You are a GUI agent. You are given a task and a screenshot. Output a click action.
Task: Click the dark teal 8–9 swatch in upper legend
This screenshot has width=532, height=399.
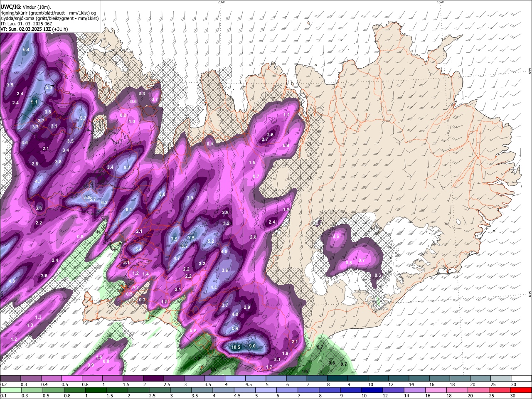[x=337, y=378]
